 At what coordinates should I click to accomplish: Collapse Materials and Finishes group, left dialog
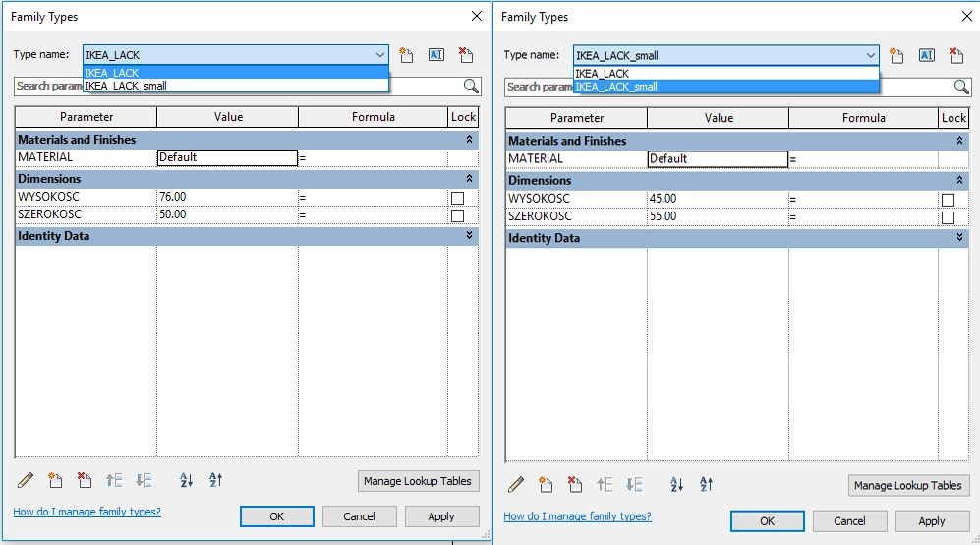click(x=470, y=140)
